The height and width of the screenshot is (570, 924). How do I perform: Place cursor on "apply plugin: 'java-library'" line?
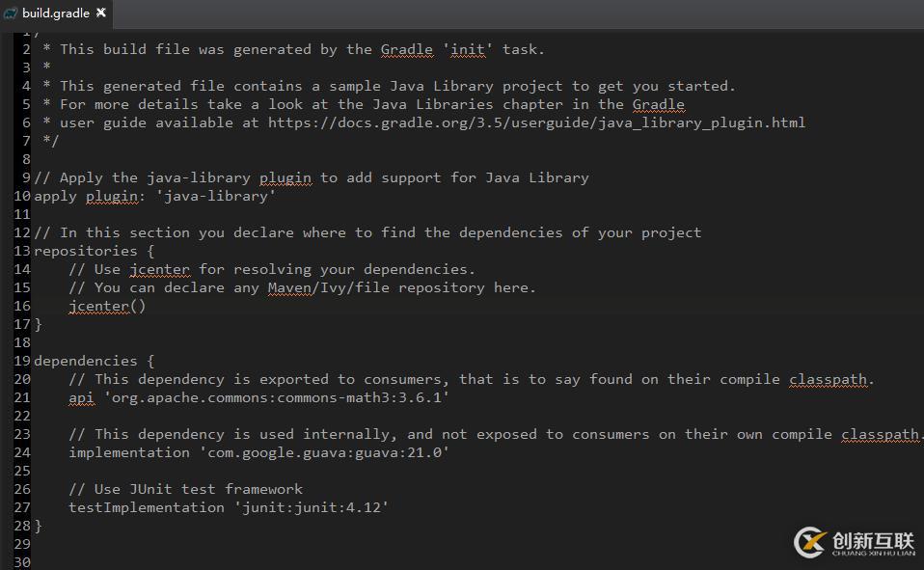[155, 196]
